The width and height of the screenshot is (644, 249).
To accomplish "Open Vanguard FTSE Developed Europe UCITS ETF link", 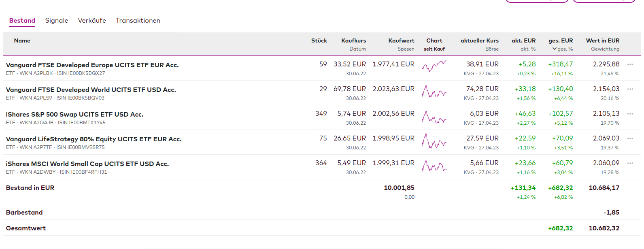I will [92, 65].
